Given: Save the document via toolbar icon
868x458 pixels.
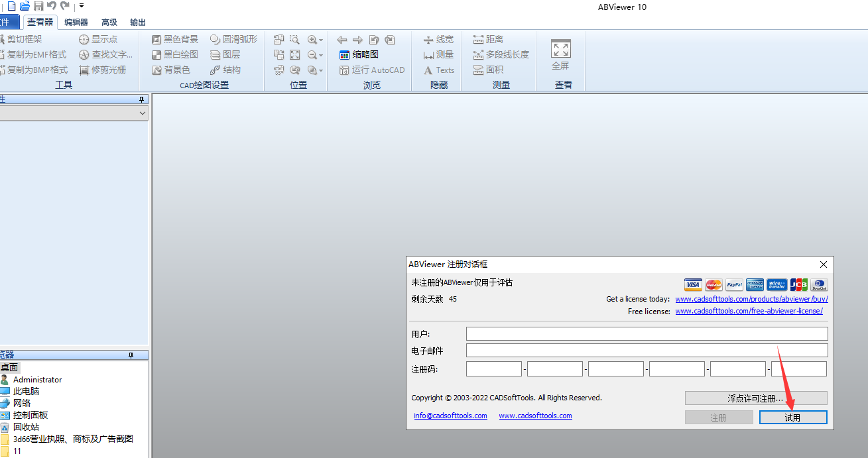Looking at the screenshot, I should tap(38, 6).
